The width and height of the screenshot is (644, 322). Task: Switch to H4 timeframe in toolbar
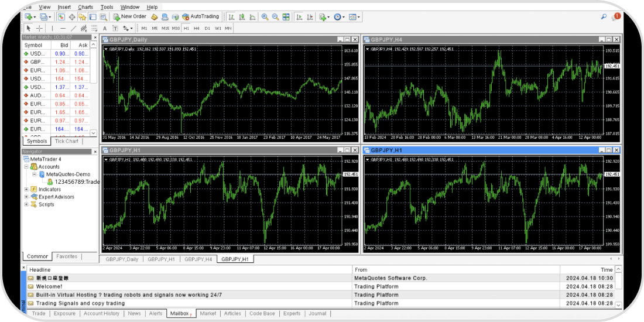[197, 28]
